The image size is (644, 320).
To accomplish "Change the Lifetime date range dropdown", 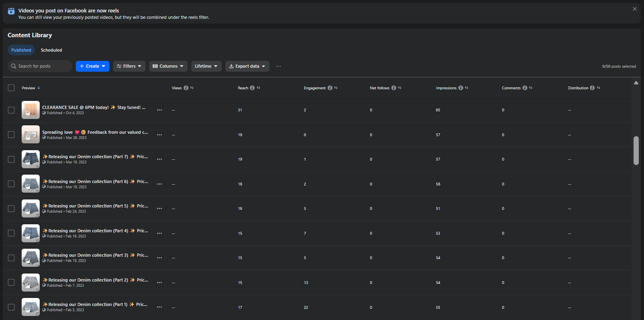I will point(206,66).
